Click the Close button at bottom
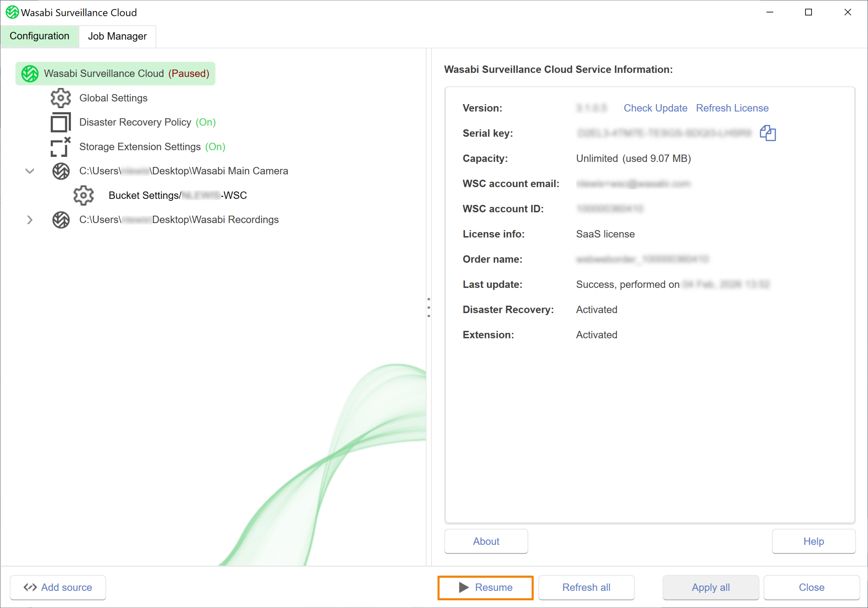The image size is (868, 608). [x=812, y=588]
